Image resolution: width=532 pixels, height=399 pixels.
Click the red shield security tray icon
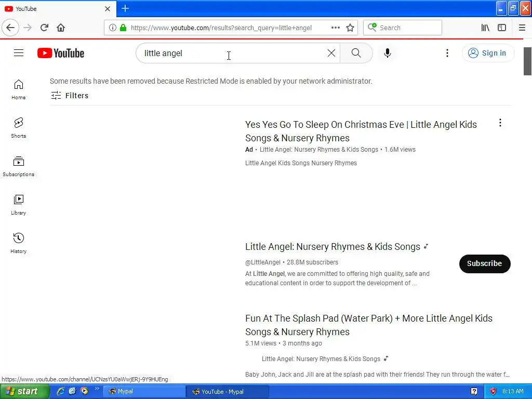pyautogui.click(x=494, y=391)
